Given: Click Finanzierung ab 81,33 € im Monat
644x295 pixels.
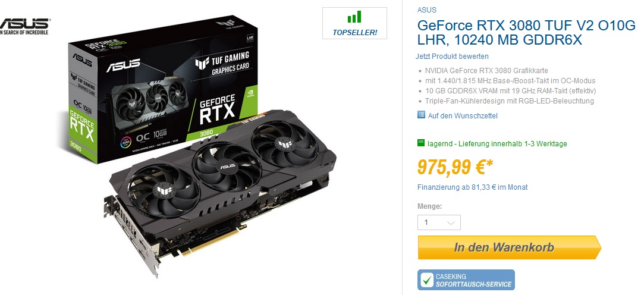Looking at the screenshot, I should (472, 187).
